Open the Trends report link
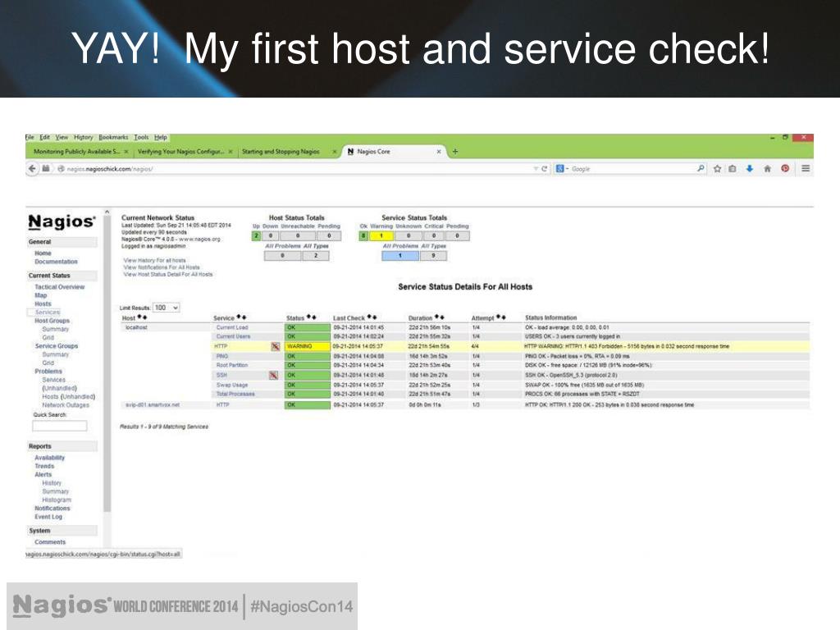The width and height of the screenshot is (840, 630). (44, 466)
